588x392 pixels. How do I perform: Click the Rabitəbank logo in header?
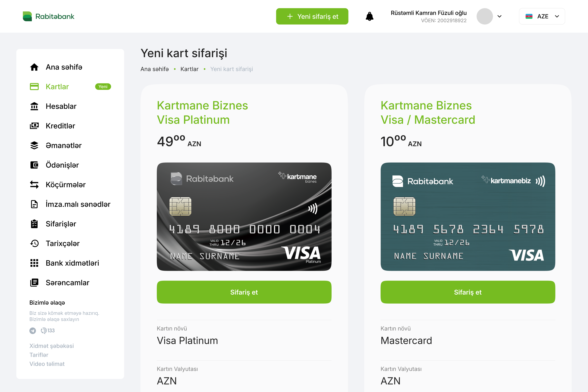tap(49, 17)
